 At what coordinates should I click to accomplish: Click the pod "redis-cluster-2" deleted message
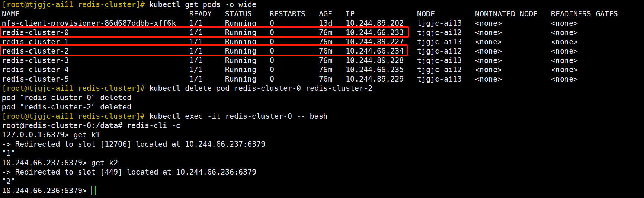tap(67, 107)
